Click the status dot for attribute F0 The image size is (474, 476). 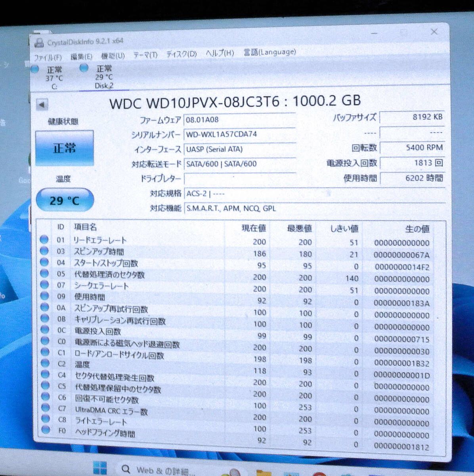[x=46, y=430]
